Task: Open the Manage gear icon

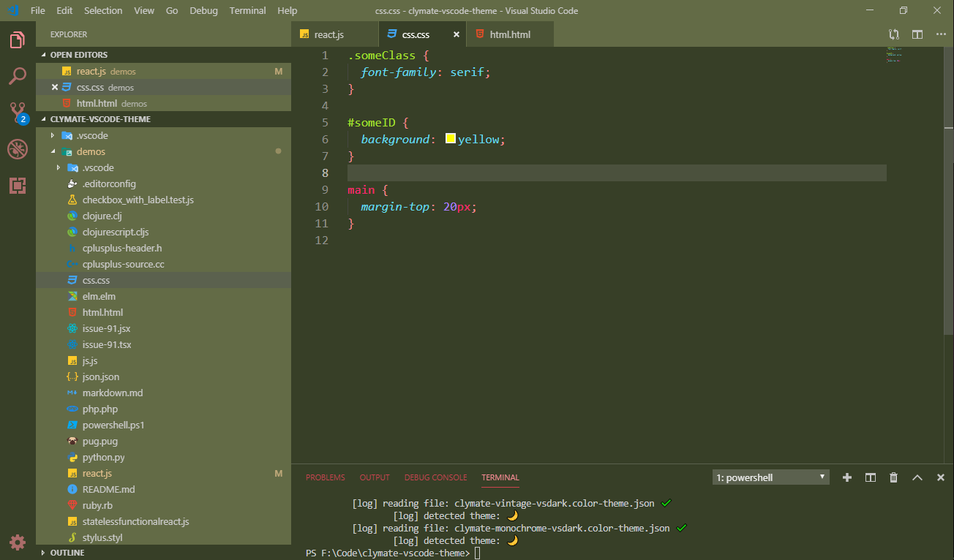Action: (18, 542)
